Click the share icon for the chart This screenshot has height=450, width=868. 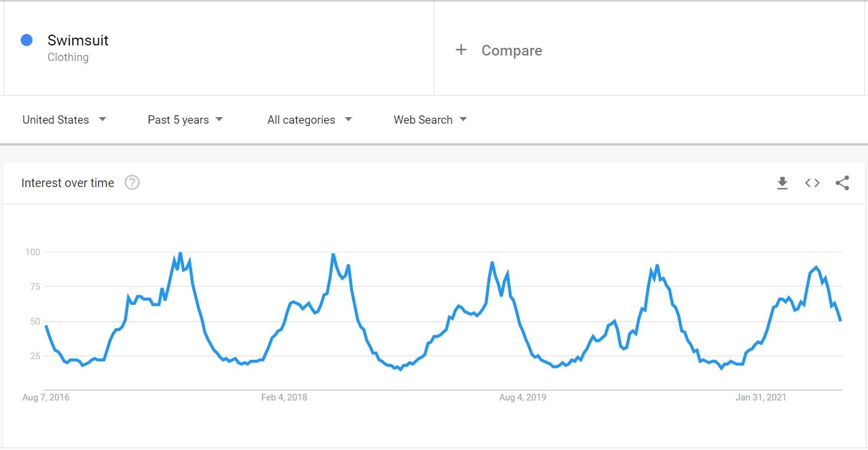click(x=842, y=183)
